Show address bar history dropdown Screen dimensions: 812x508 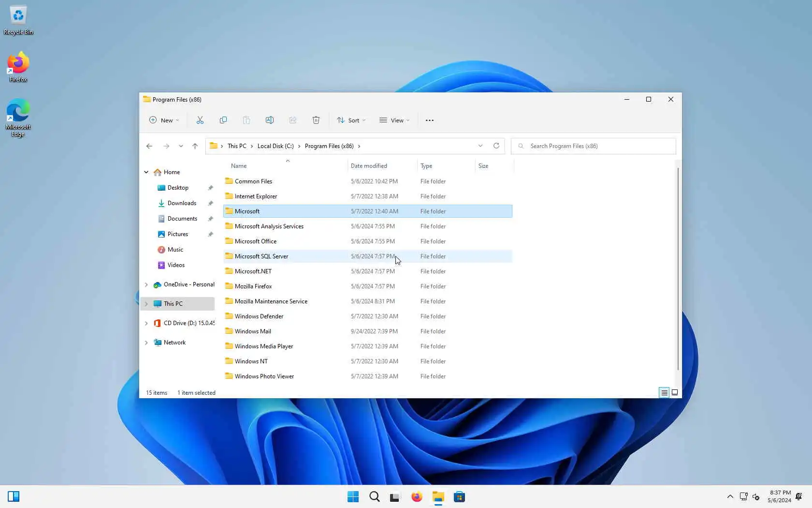pos(480,146)
